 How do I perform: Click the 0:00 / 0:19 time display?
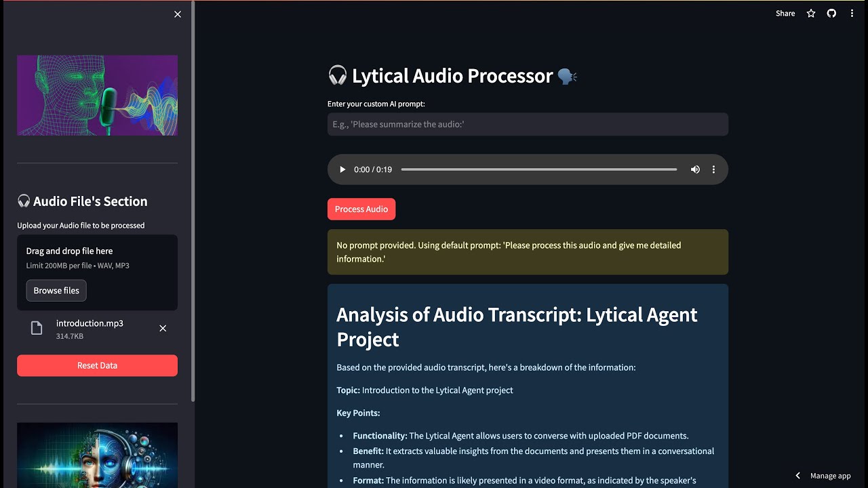(373, 169)
